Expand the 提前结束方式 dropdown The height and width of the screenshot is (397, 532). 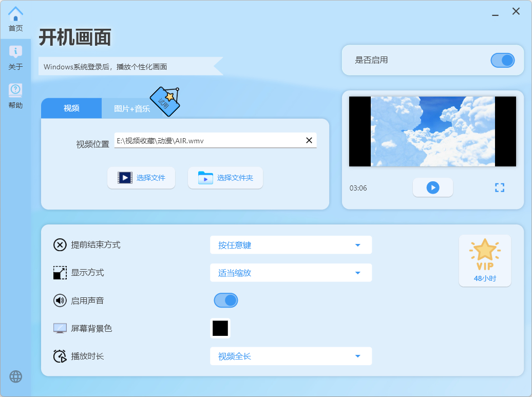[291, 245]
